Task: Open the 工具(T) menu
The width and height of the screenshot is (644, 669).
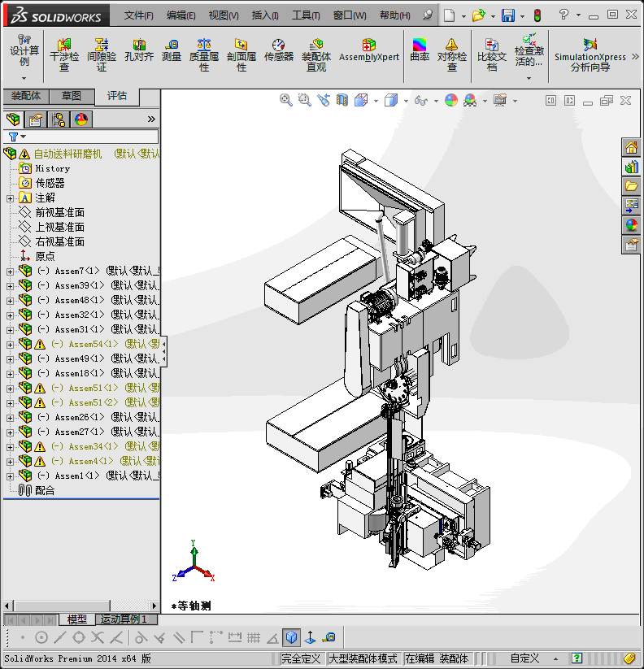Action: click(306, 15)
